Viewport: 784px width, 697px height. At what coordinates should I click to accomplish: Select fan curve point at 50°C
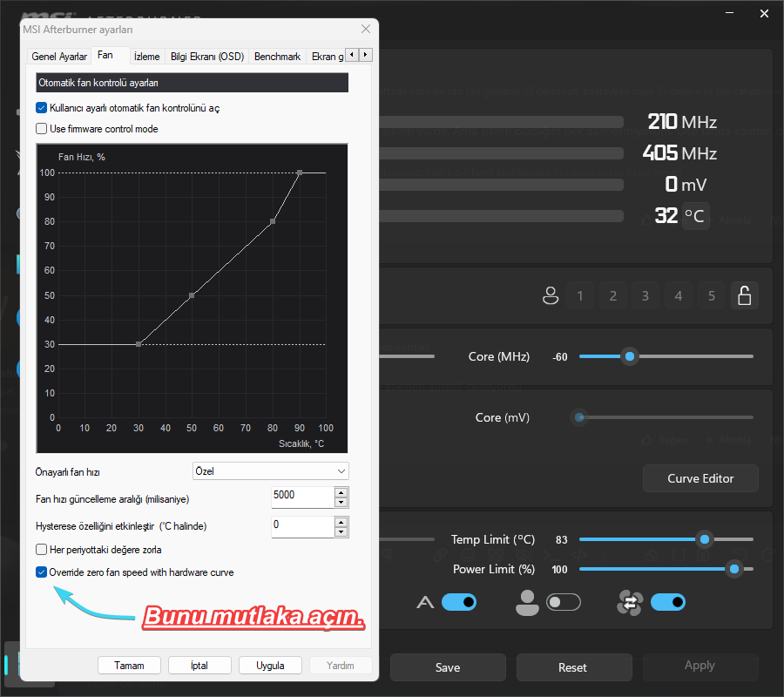coord(192,295)
